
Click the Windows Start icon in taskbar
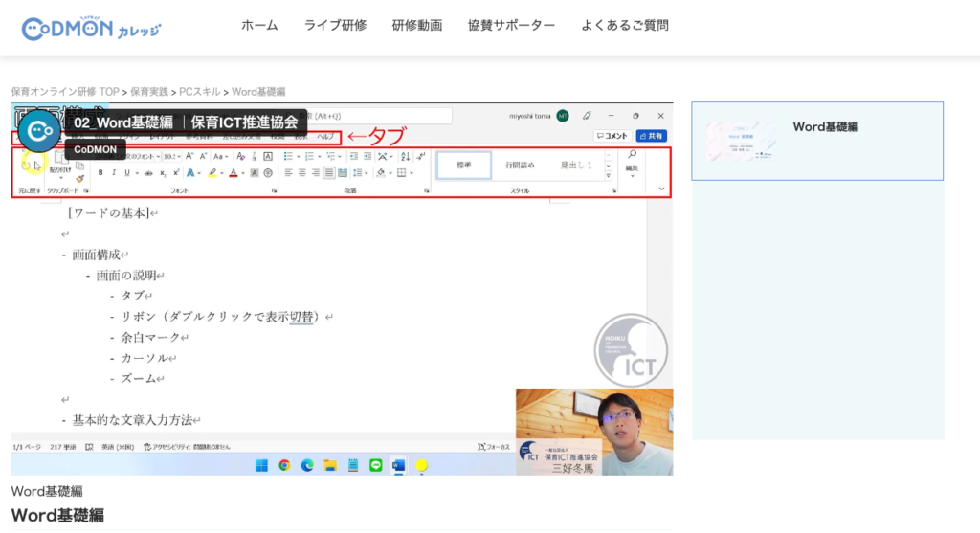coord(261,465)
